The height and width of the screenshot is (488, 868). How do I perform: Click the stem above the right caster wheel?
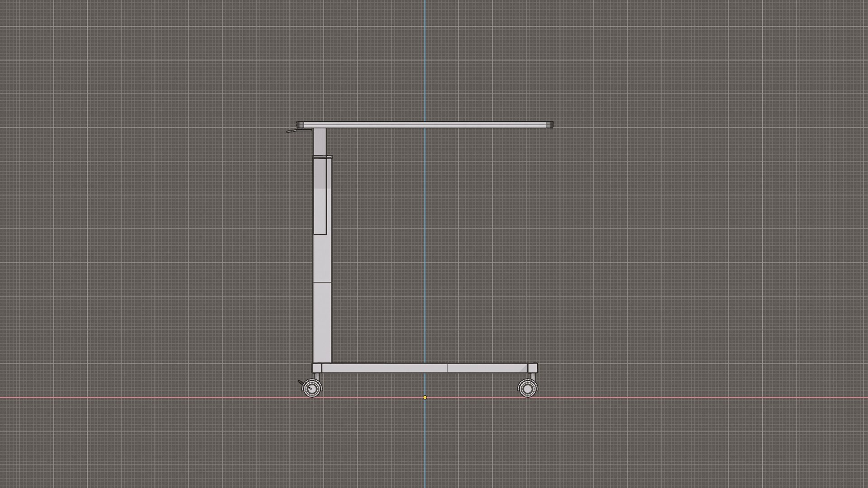(x=533, y=376)
